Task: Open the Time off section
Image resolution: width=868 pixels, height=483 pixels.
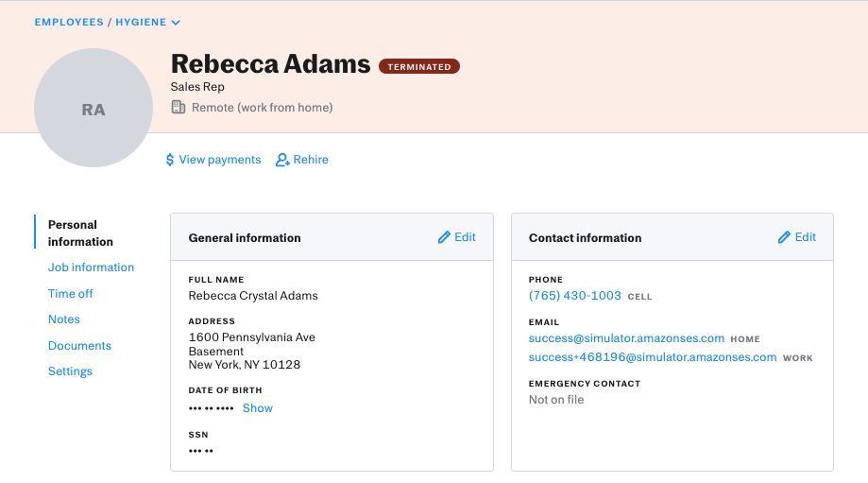Action: coord(70,294)
